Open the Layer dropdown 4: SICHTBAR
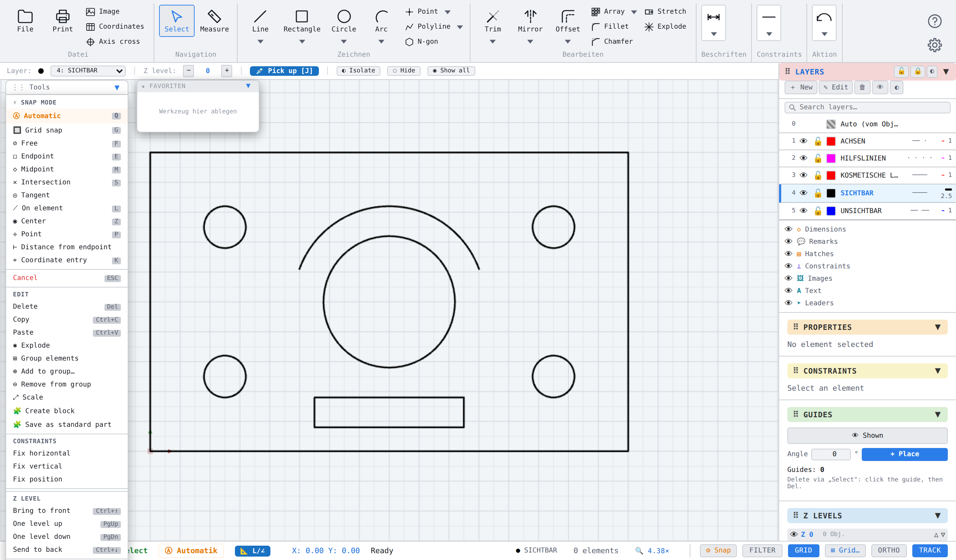 coord(88,71)
